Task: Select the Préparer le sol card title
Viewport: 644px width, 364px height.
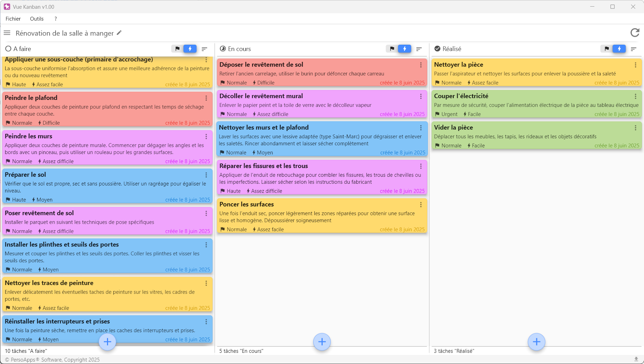Action: click(x=25, y=175)
